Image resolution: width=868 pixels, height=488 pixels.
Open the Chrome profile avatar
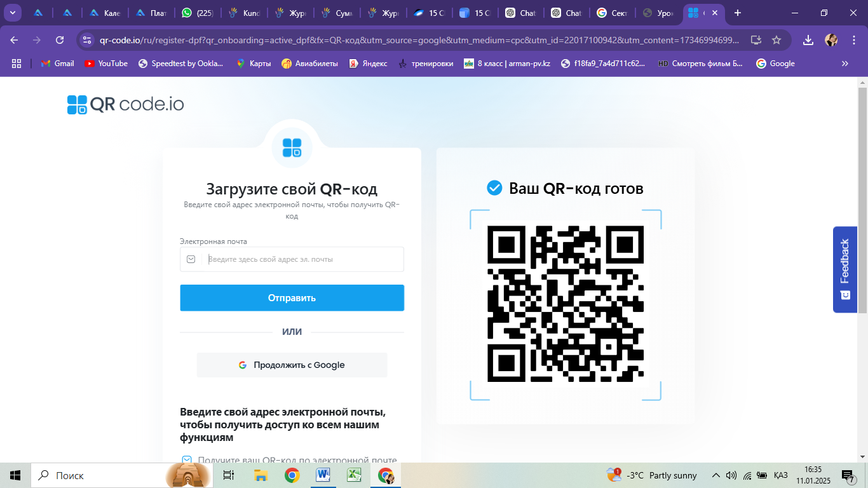coord(831,40)
